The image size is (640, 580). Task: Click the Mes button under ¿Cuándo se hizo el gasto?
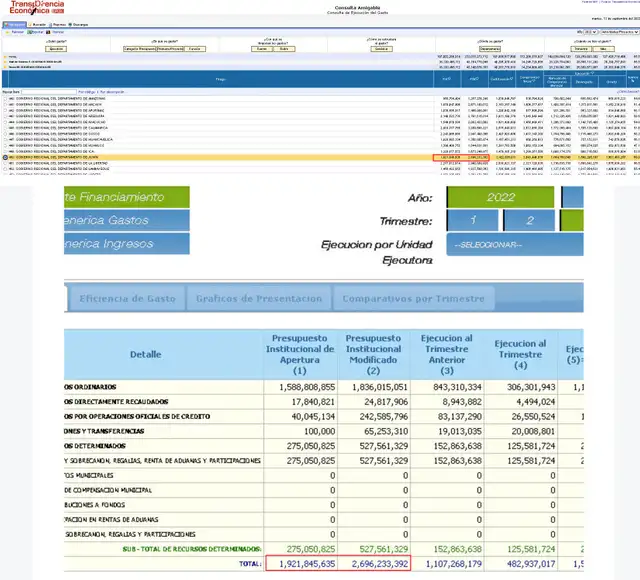(603, 49)
